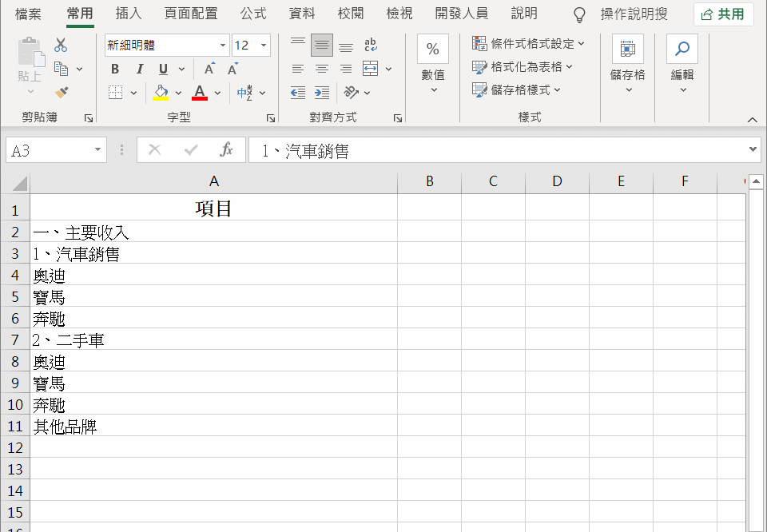Viewport: 767px width, 532px height.
Task: Switch to the 資料 (Data) tab
Action: coord(302,14)
